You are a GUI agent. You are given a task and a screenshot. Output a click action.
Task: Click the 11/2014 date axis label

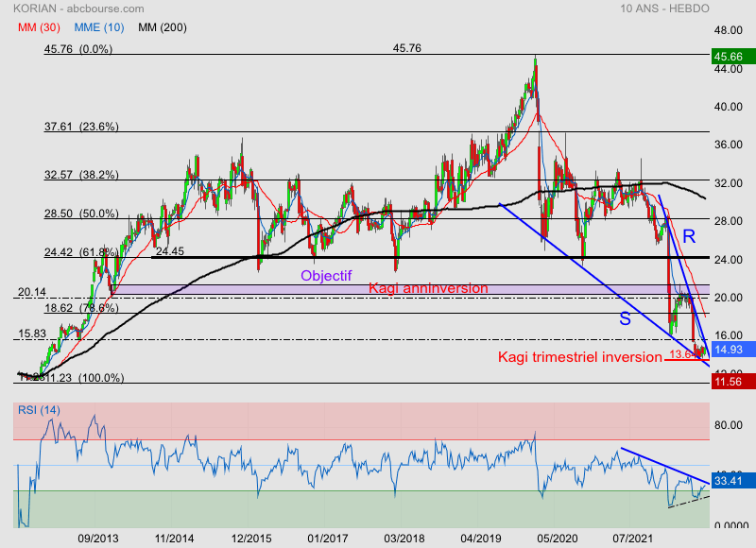(x=174, y=539)
